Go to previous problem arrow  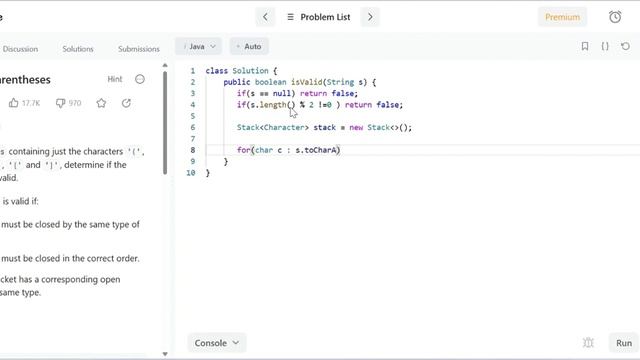coord(265,17)
